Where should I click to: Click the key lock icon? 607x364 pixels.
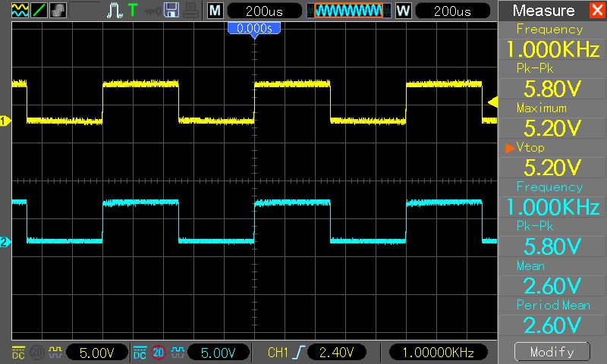point(153,11)
